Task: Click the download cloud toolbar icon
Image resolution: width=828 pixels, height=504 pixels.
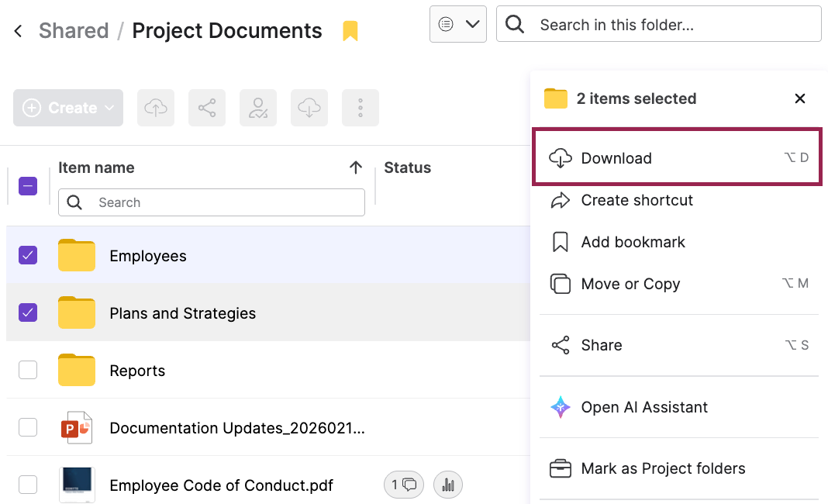Action: point(309,108)
